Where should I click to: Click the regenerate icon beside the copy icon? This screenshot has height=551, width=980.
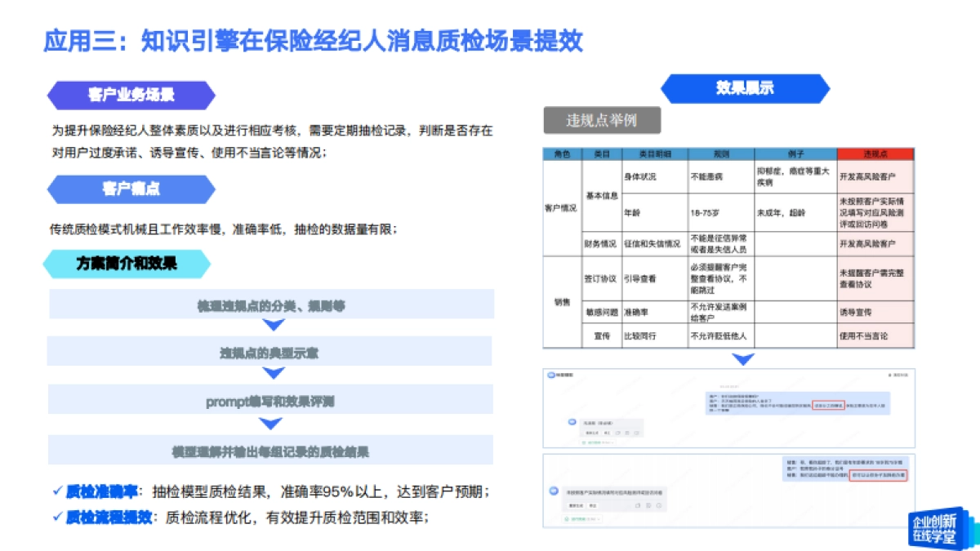tap(637, 433)
